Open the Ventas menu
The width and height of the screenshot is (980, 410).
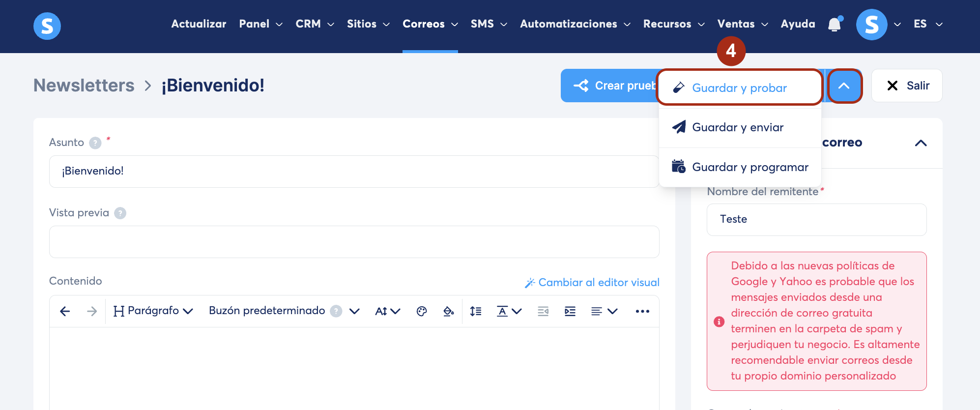coord(743,24)
